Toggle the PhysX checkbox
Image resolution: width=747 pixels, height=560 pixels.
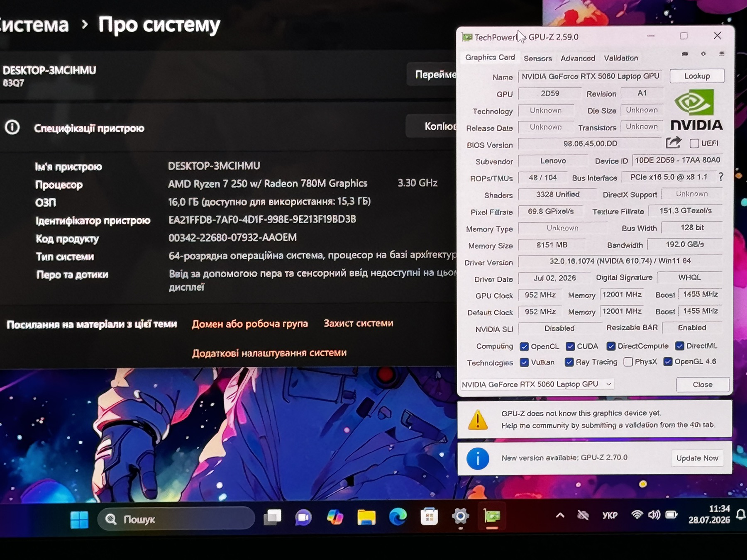(x=628, y=362)
